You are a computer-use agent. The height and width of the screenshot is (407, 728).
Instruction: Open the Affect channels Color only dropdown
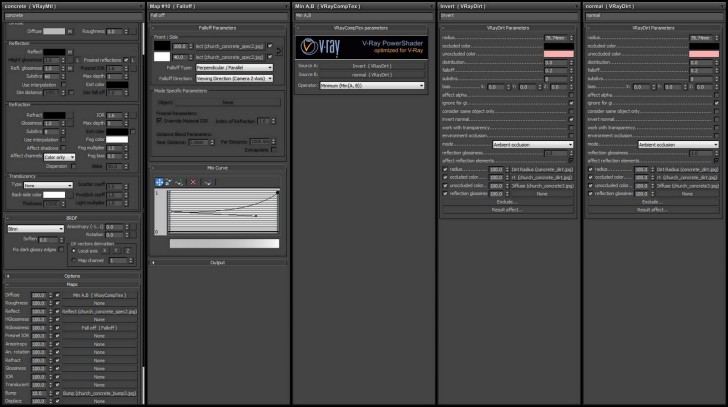coord(59,157)
